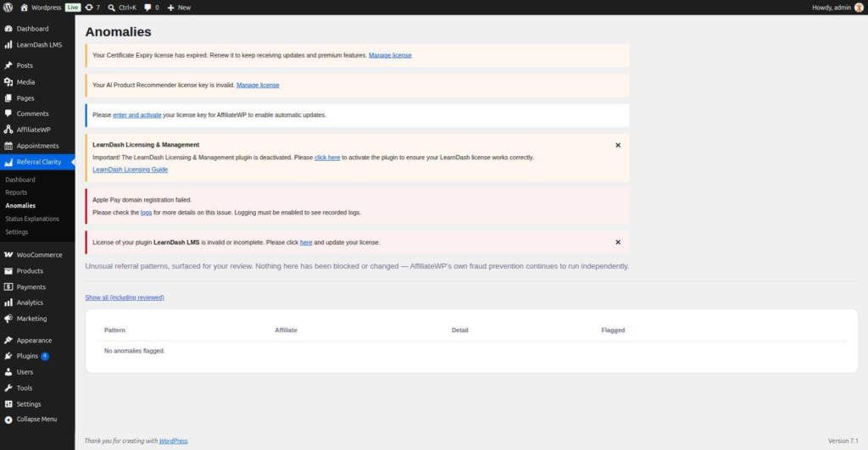Image resolution: width=868 pixels, height=450 pixels.
Task: Click Manage license for AI Product Recommender
Action: (x=258, y=86)
